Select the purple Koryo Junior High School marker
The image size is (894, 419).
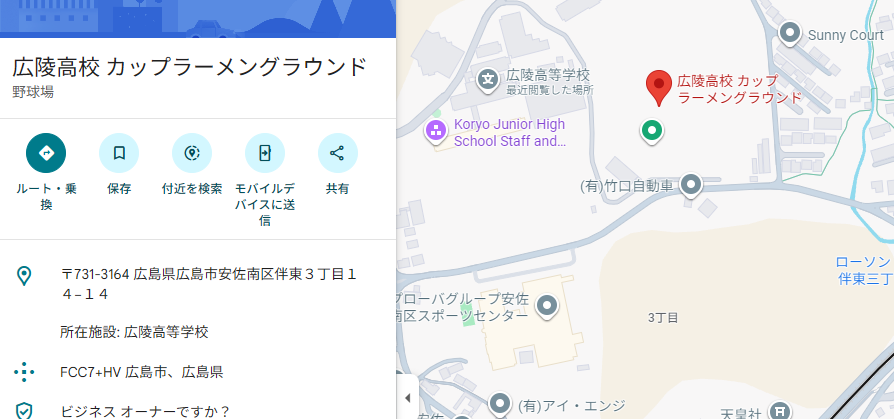pyautogui.click(x=437, y=132)
